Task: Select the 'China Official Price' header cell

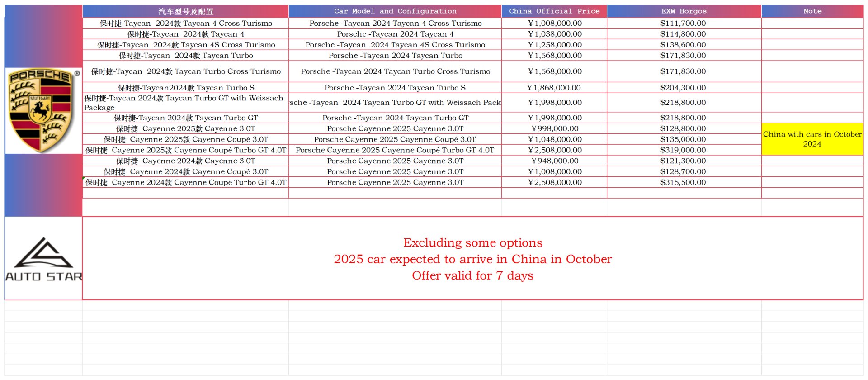Action: pos(554,11)
